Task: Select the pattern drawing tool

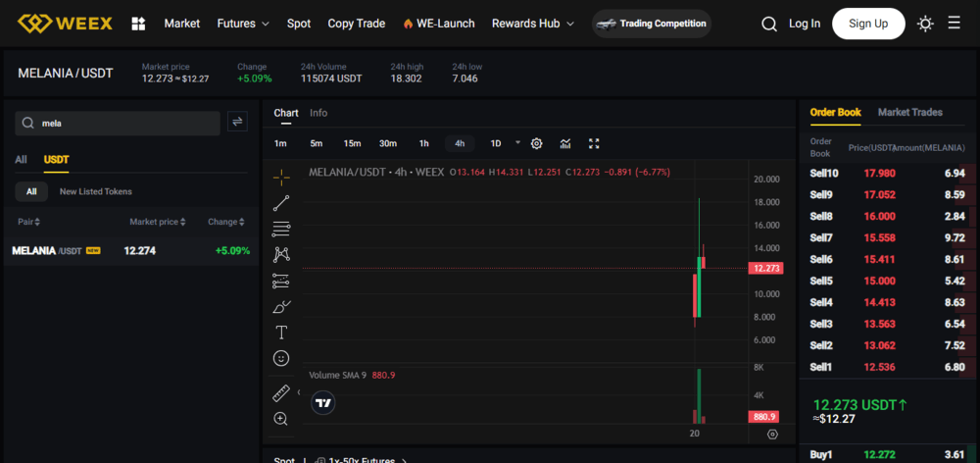Action: 281,255
